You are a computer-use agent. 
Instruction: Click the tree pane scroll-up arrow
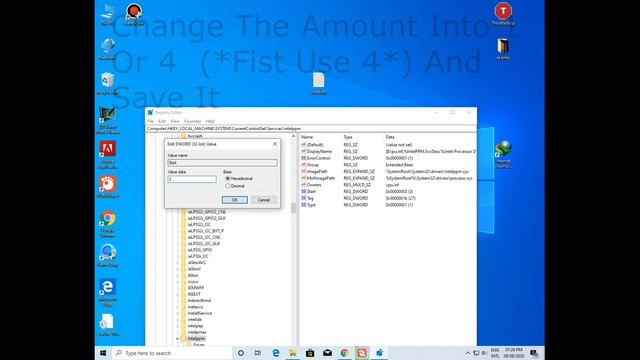click(293, 137)
